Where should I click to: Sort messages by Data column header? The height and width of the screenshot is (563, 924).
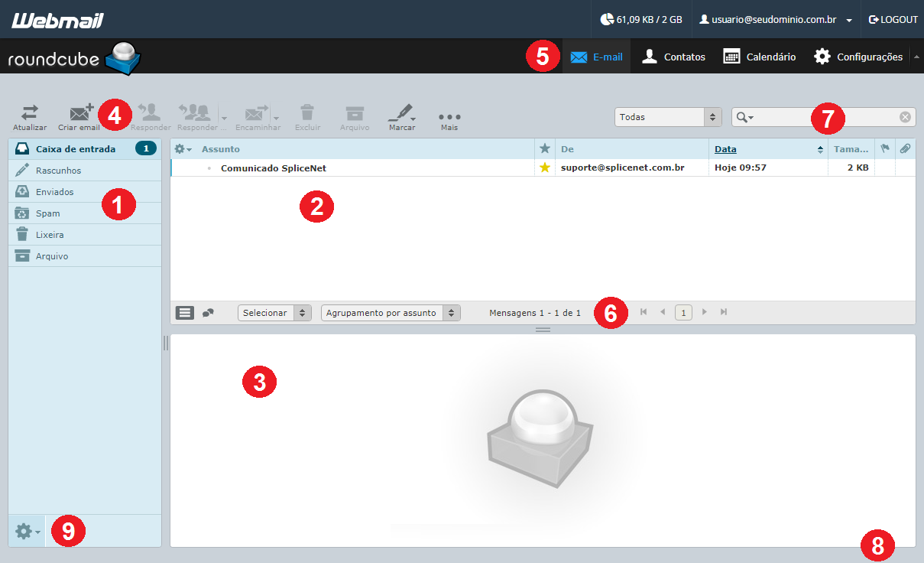point(725,149)
